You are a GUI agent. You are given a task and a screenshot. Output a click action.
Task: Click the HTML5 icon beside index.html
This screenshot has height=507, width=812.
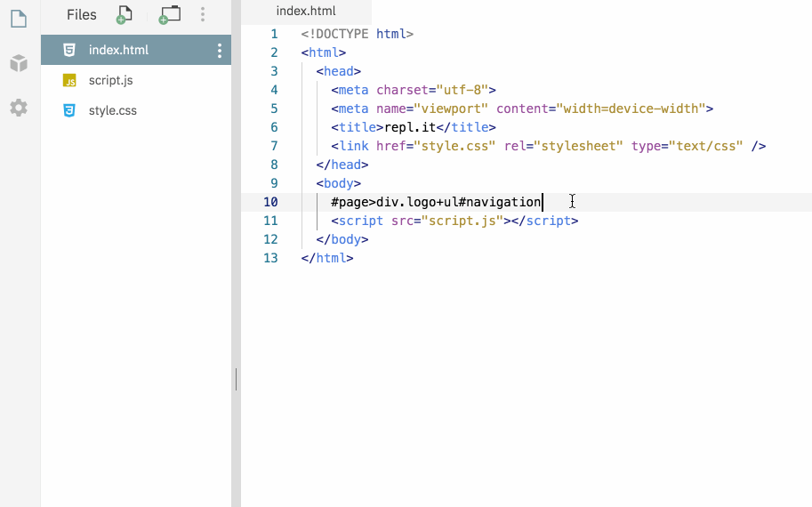tap(69, 50)
